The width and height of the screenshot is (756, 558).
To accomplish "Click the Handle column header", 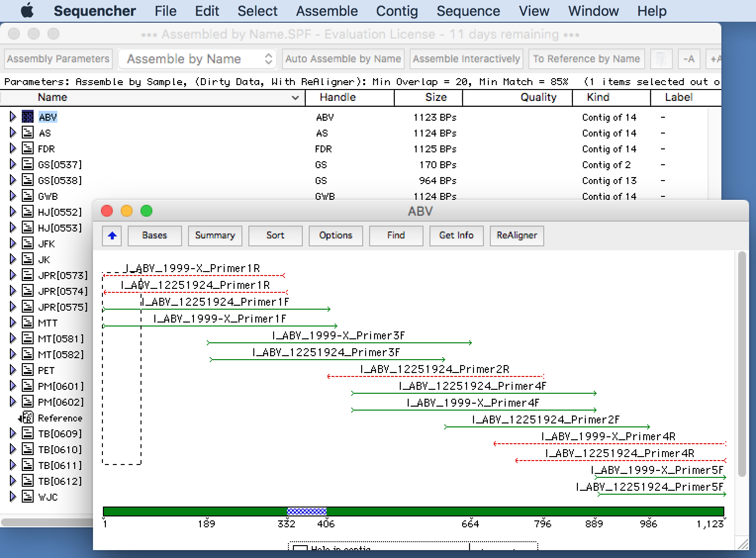I will point(350,97).
